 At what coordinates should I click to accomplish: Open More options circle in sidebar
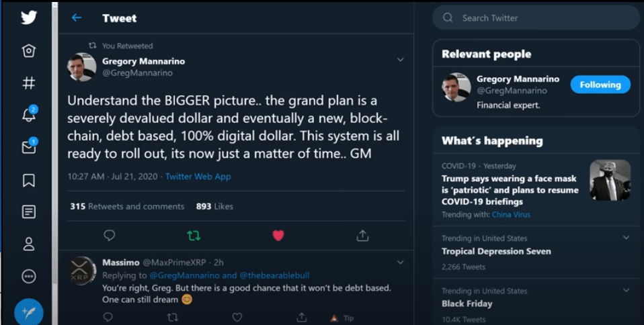[29, 276]
